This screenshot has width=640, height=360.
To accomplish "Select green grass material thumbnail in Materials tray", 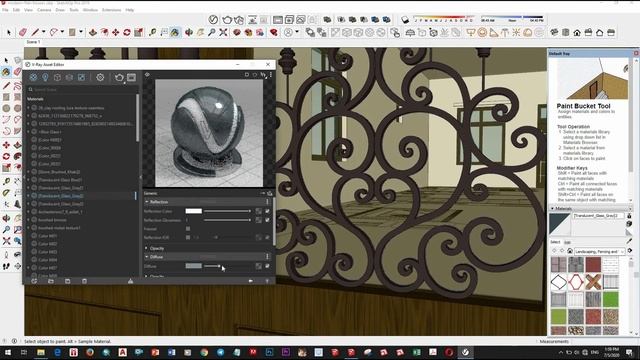I will [x=611, y=299].
